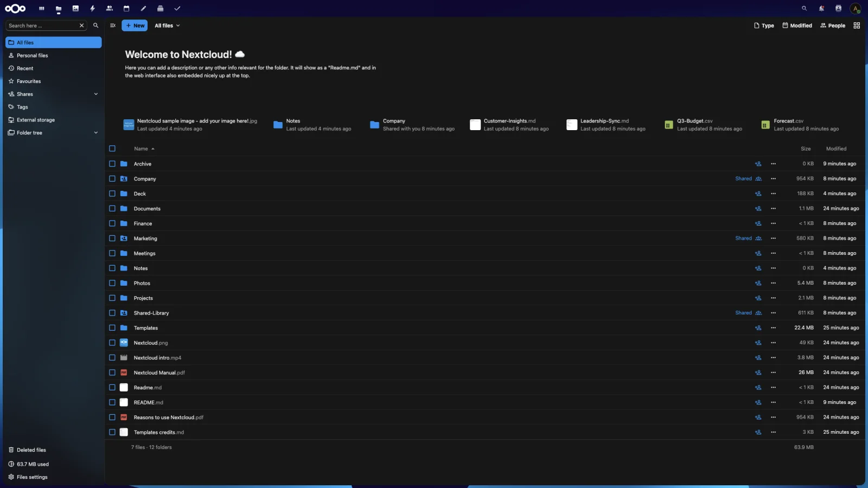Select All files in the left navigation
868x488 pixels.
54,42
